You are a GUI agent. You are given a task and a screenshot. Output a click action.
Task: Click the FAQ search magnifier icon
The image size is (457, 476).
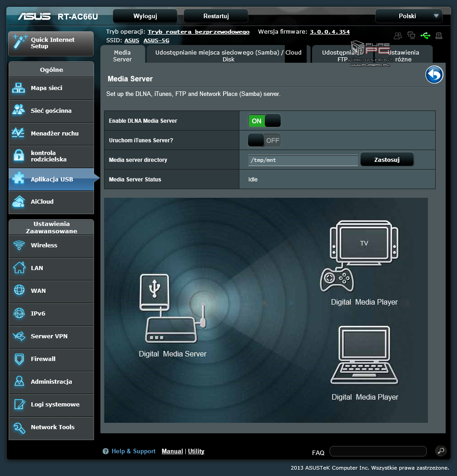coord(441,451)
